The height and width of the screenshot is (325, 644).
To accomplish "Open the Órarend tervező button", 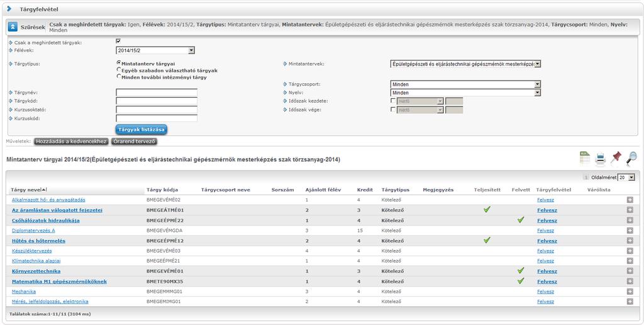I will (x=135, y=141).
